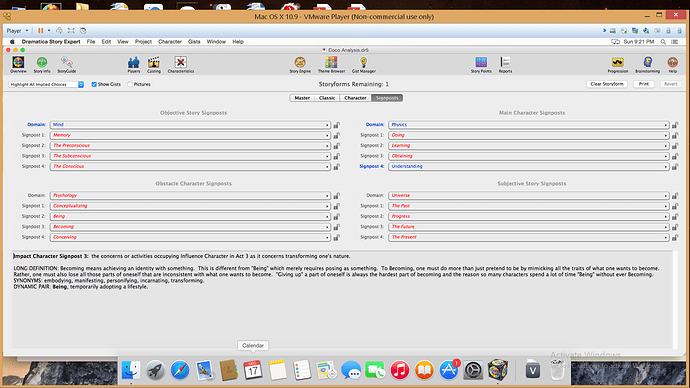Open the Progression tool

point(618,64)
